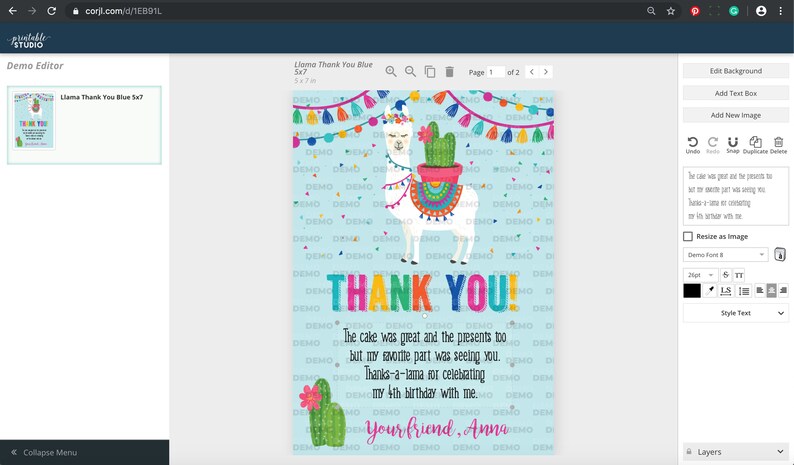The height and width of the screenshot is (465, 794).
Task: Click the text content editing box
Action: (735, 196)
